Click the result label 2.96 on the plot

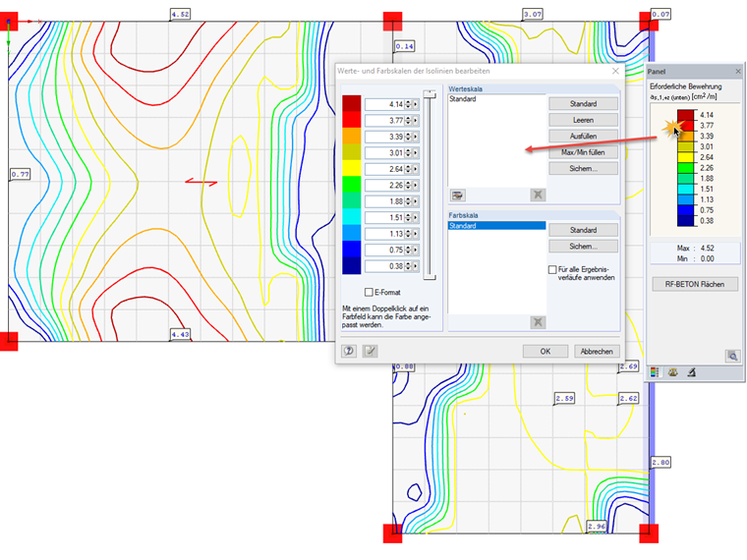[597, 527]
